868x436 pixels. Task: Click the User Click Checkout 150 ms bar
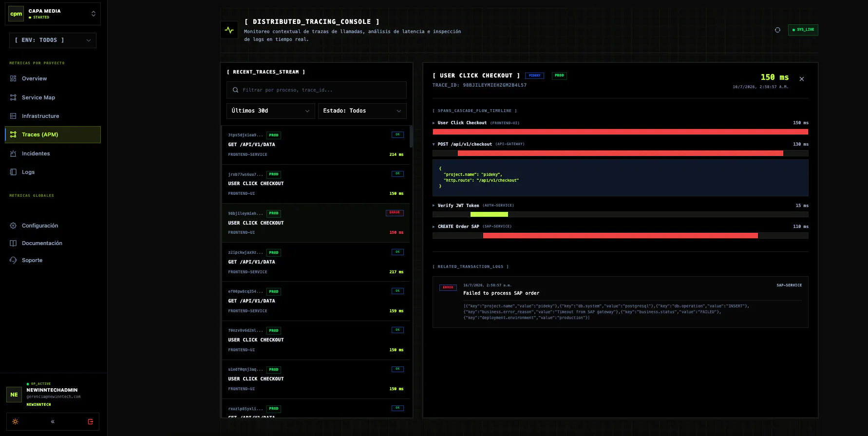tap(620, 132)
